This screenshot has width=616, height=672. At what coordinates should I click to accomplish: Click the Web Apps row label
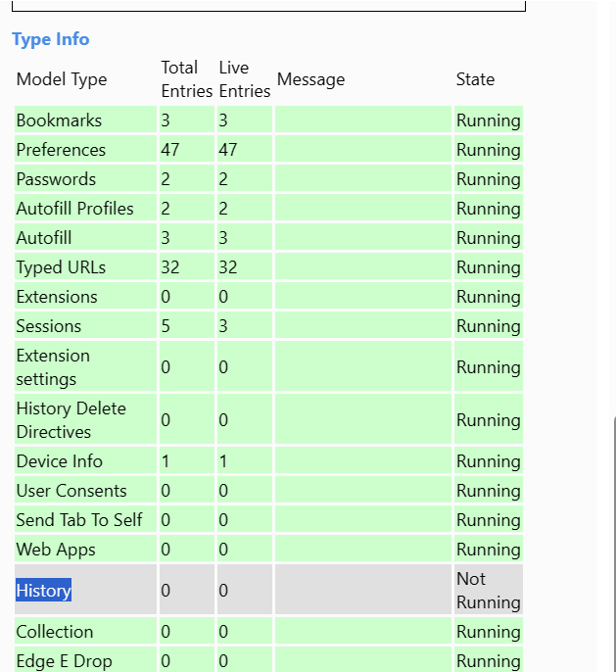[51, 550]
